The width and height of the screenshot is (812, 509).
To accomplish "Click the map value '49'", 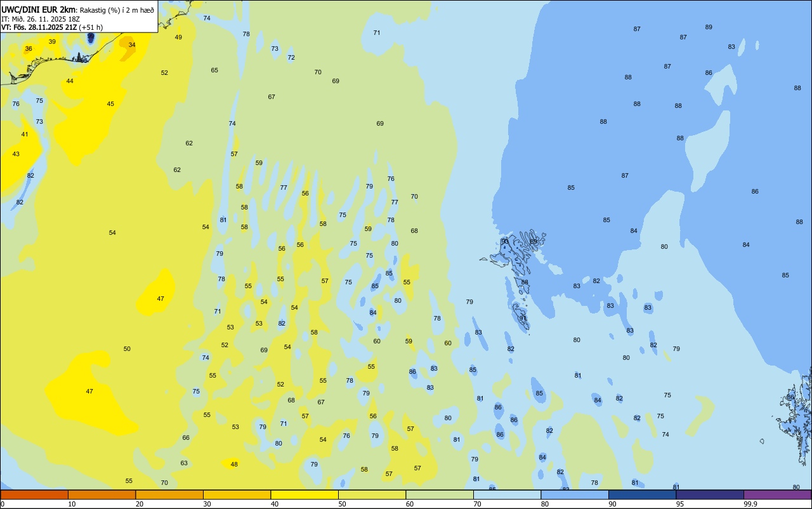I will point(178,37).
